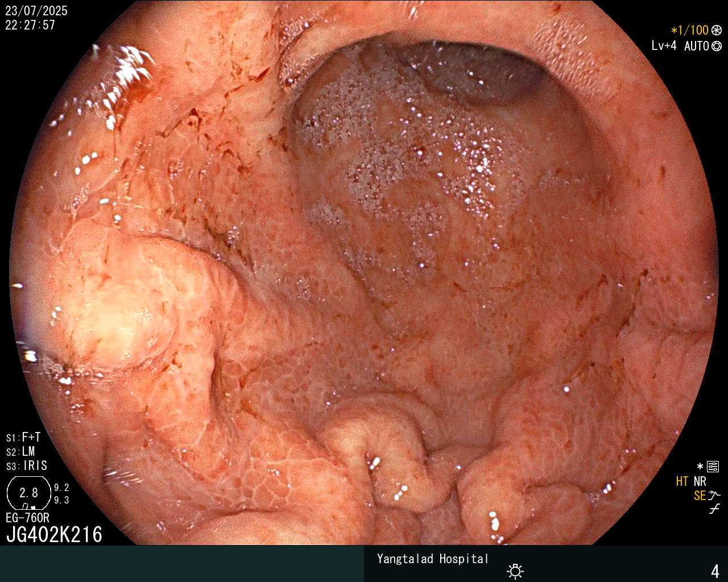Click the image counter *1/100
This screenshot has width=728, height=582.
coord(689,30)
